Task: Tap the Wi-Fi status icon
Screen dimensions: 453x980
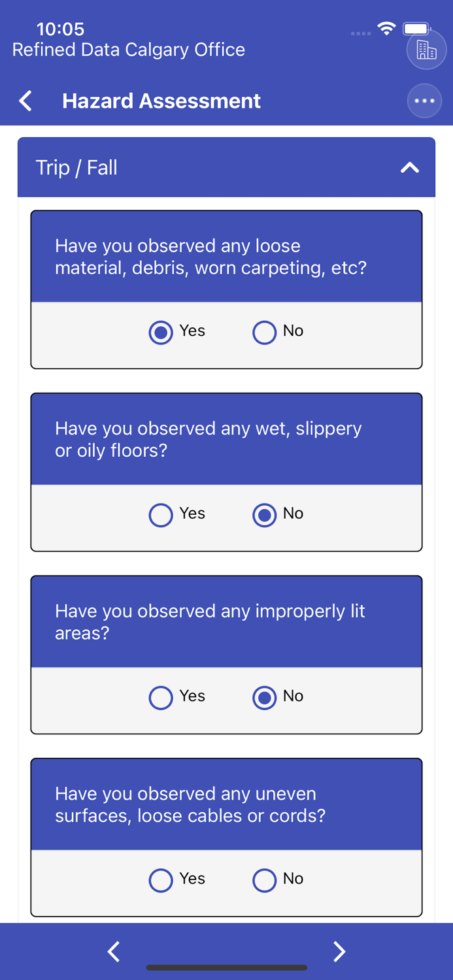Action: pyautogui.click(x=386, y=29)
